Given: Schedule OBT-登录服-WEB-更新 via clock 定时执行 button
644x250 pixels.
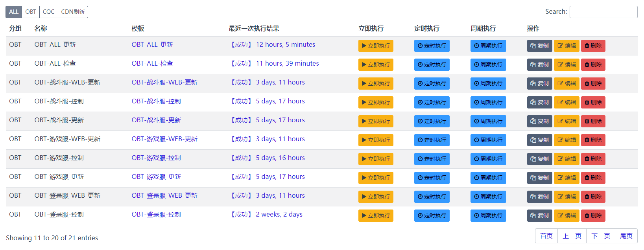Looking at the screenshot, I should tap(432, 197).
